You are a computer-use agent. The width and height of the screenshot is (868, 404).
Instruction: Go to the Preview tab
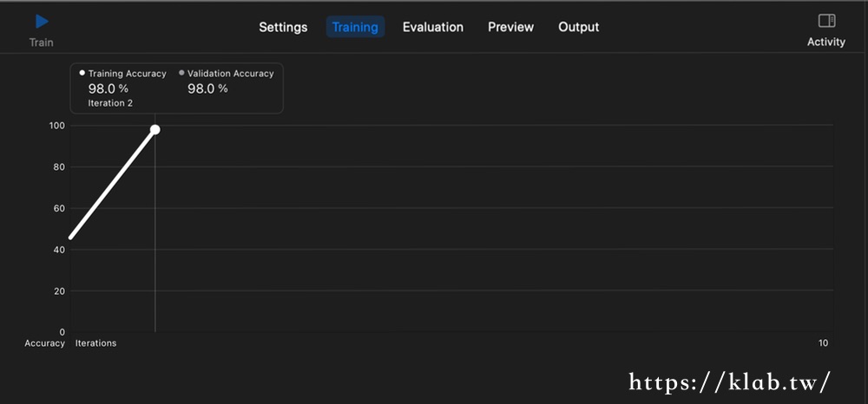click(510, 27)
